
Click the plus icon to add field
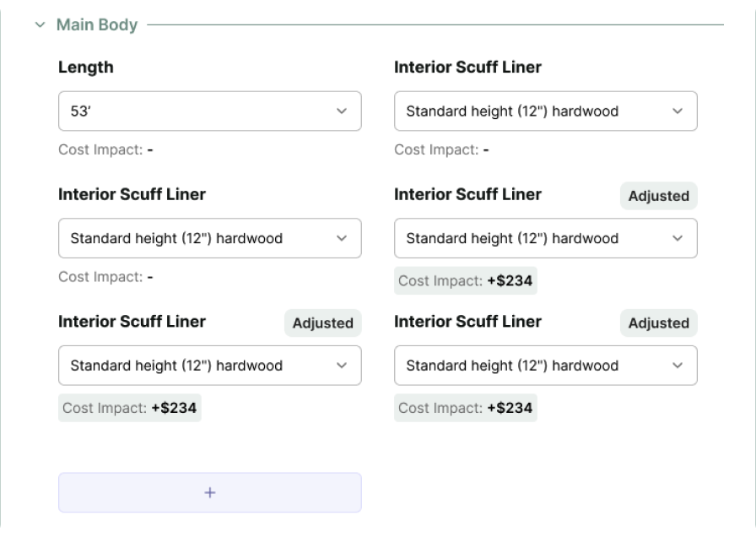[210, 492]
